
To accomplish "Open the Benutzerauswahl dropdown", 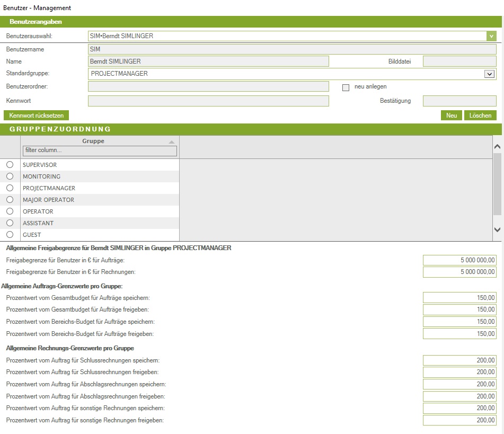I will (491, 36).
